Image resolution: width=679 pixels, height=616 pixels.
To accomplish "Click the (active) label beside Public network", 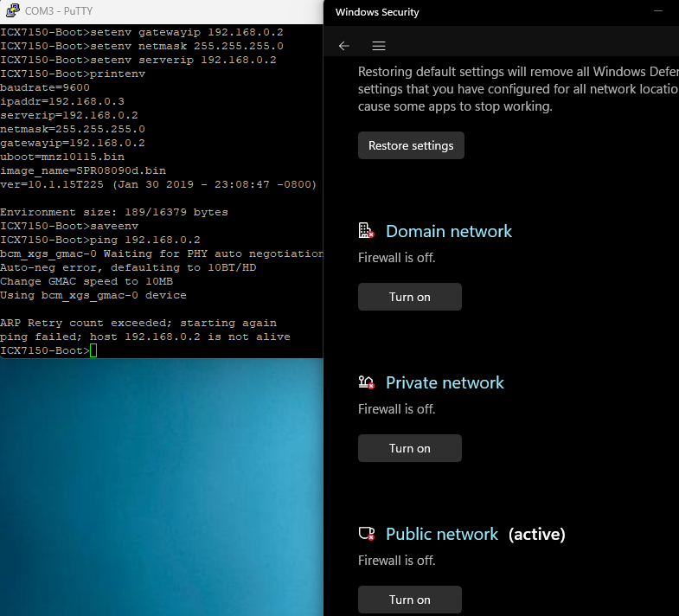I will point(536,534).
